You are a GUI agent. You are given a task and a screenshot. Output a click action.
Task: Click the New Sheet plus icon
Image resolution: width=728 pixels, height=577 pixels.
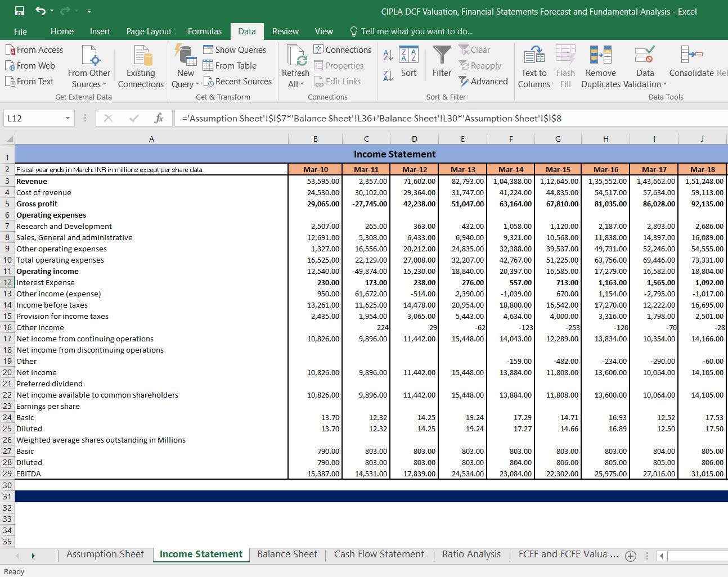[x=631, y=556]
